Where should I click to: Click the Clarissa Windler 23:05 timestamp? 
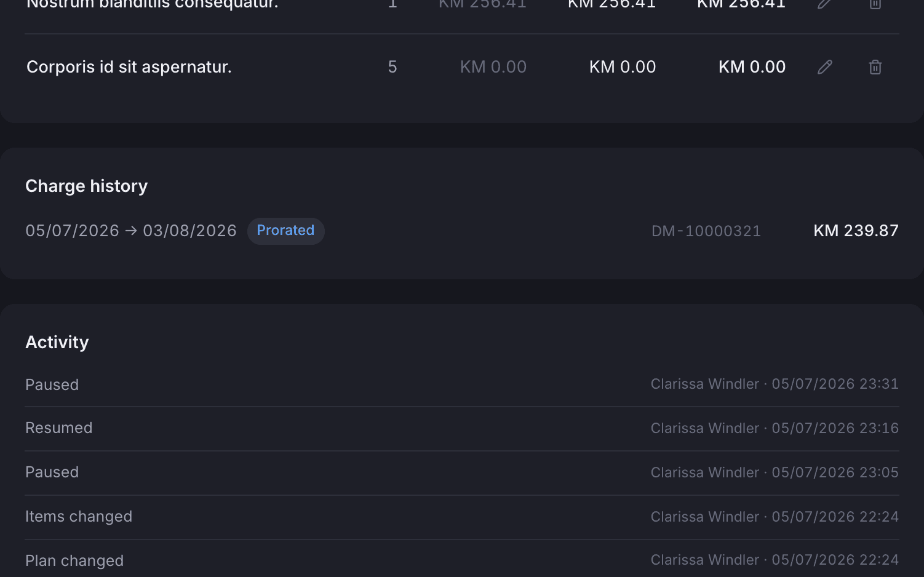(x=775, y=472)
